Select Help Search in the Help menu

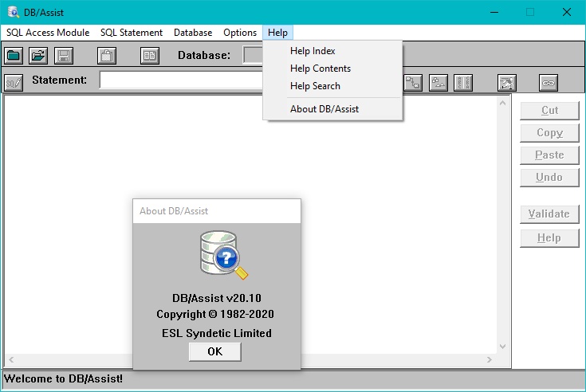pyautogui.click(x=315, y=86)
